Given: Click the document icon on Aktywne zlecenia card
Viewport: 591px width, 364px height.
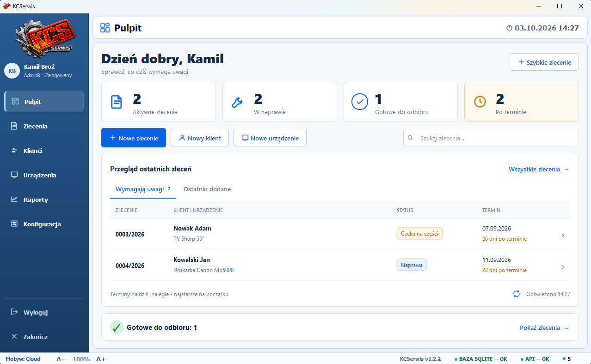Looking at the screenshot, I should click(117, 102).
